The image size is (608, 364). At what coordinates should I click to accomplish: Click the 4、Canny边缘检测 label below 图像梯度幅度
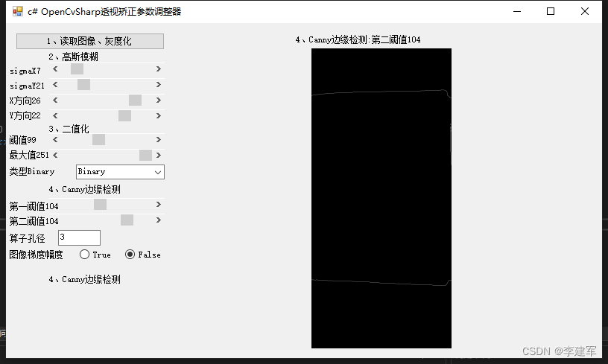coord(84,280)
